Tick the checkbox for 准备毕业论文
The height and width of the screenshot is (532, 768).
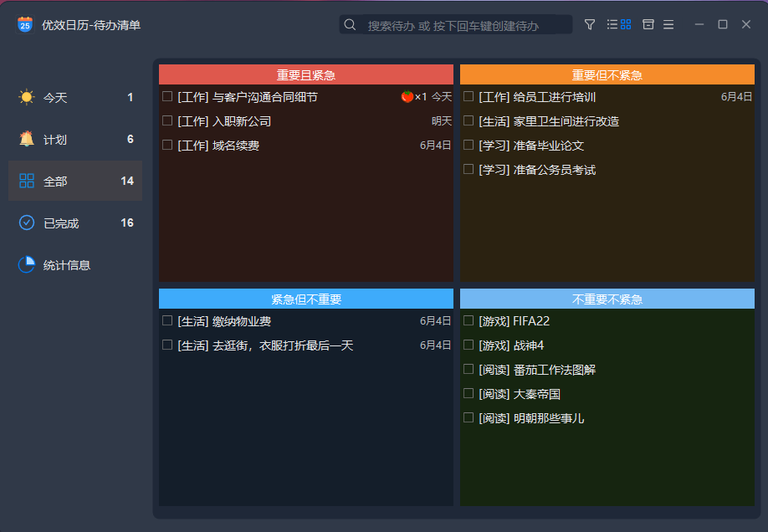[468, 144]
